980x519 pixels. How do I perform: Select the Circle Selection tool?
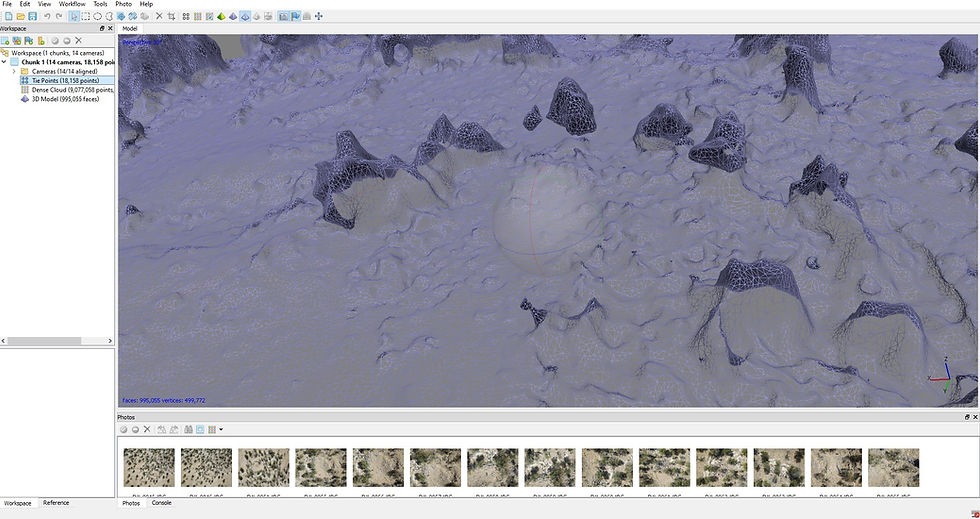(x=98, y=16)
